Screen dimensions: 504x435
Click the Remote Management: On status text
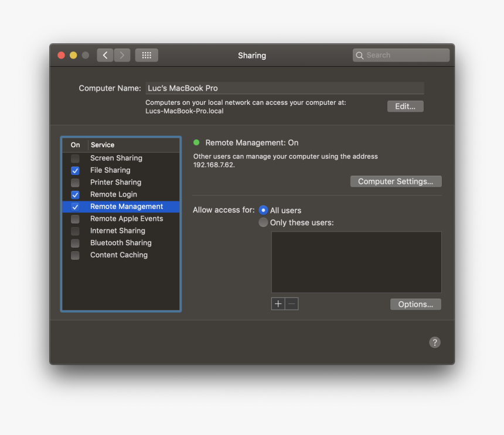coord(251,143)
